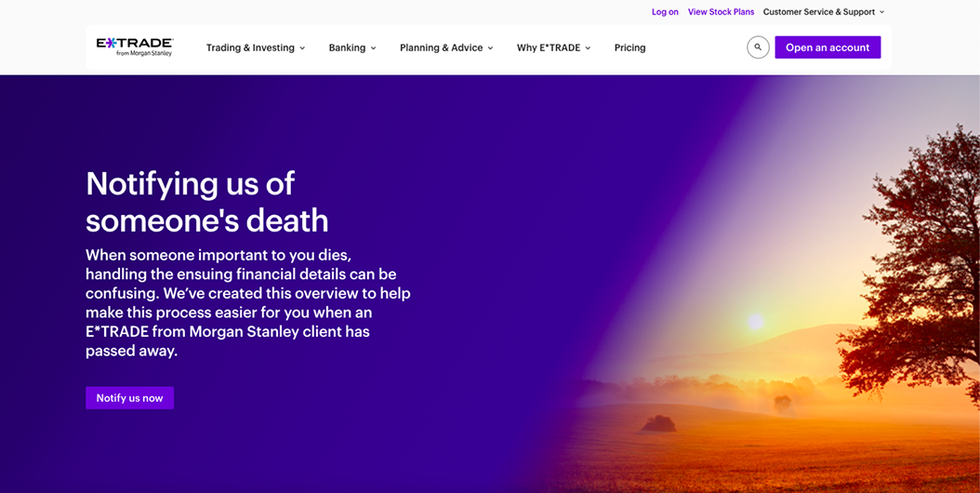Click the Log on link

tap(665, 12)
